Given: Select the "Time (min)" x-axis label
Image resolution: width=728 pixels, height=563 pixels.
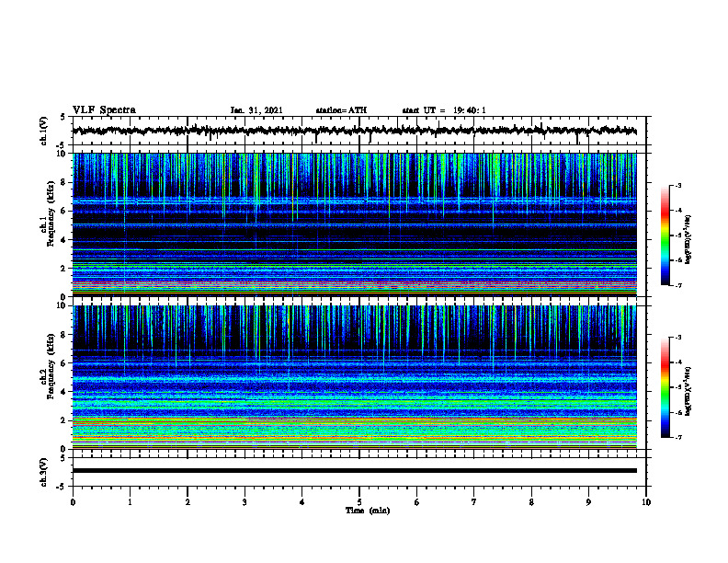Looking at the screenshot, I should 368,511.
